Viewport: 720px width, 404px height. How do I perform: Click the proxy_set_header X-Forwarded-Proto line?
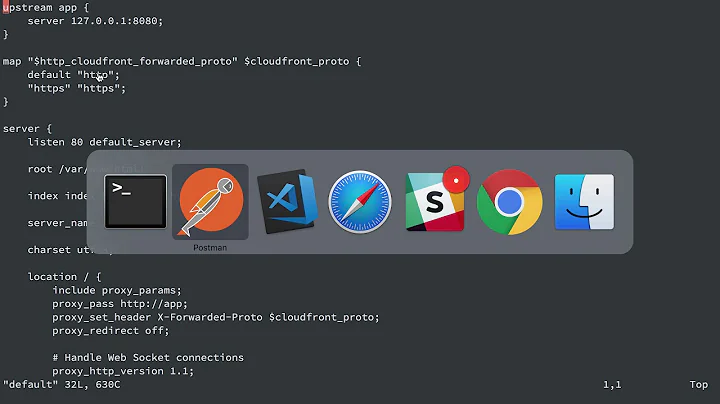click(215, 317)
